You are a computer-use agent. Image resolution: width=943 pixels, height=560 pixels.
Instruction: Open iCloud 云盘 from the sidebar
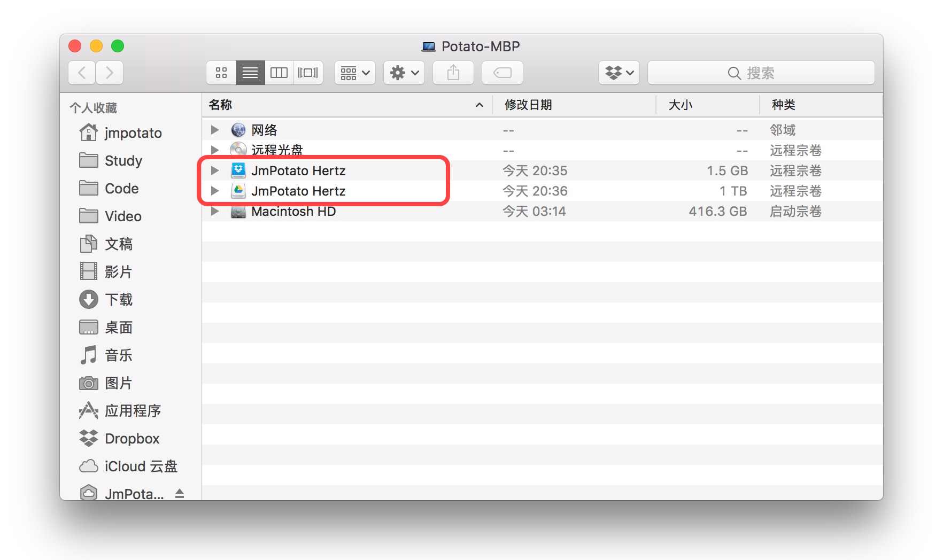point(141,466)
